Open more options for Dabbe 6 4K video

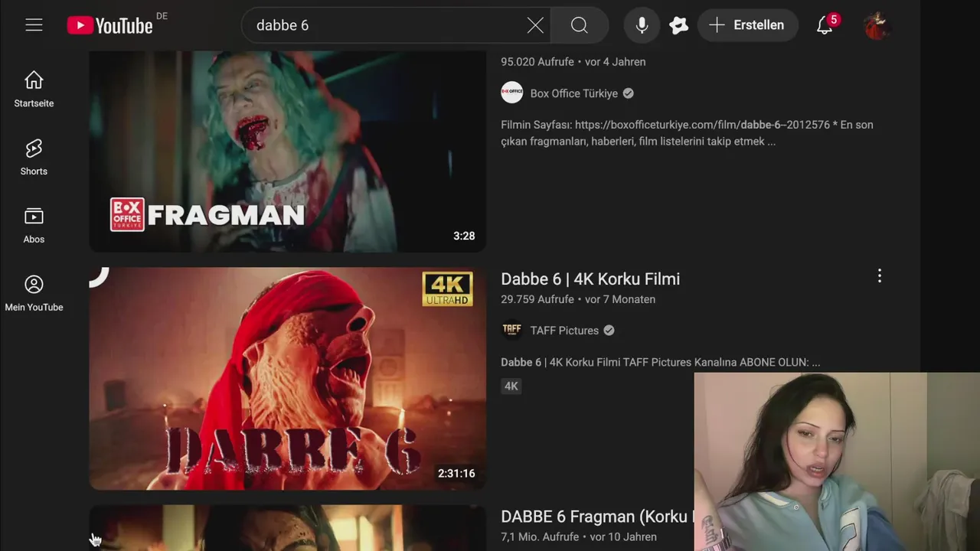pyautogui.click(x=880, y=275)
